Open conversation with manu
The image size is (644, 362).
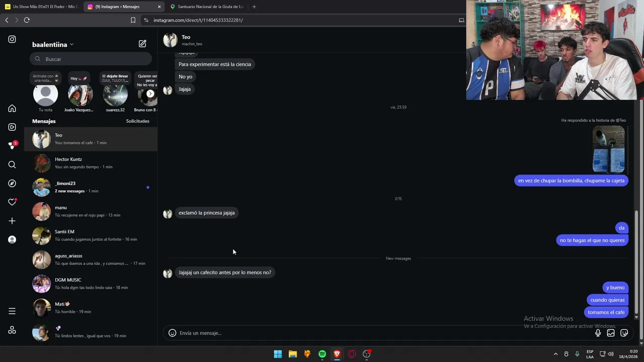[91, 211]
